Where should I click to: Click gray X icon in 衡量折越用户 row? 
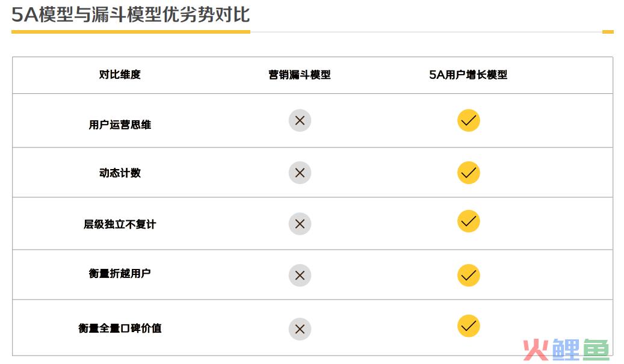point(300,276)
